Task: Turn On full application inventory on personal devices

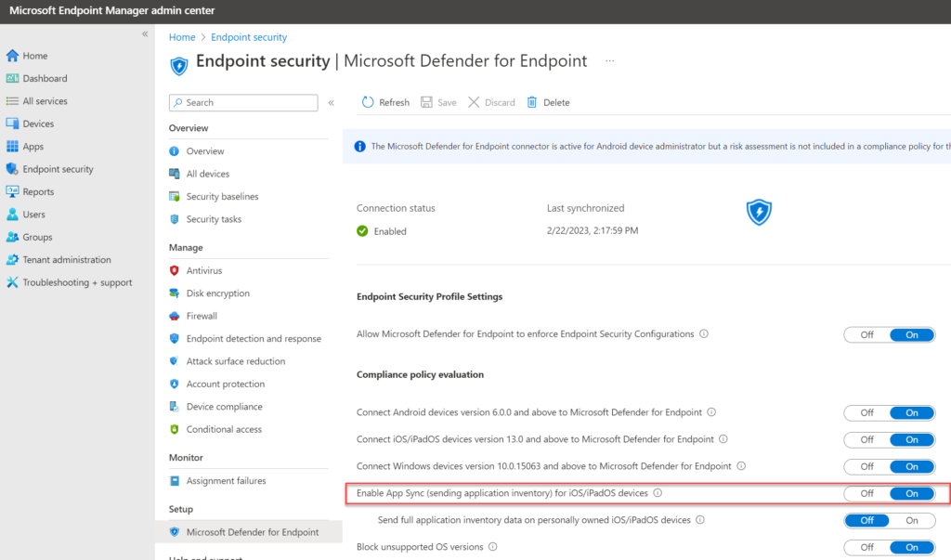Action: [x=912, y=521]
